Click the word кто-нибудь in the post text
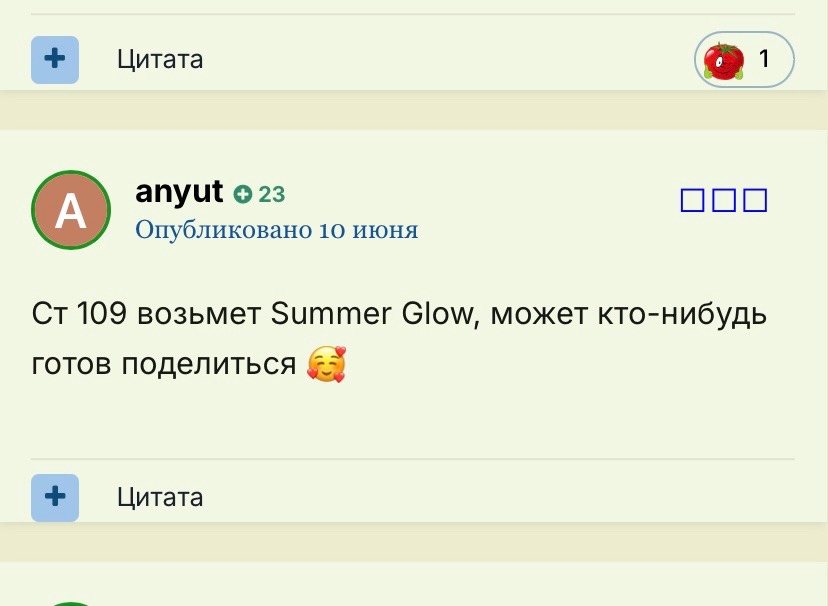This screenshot has height=606, width=828. pos(682,315)
